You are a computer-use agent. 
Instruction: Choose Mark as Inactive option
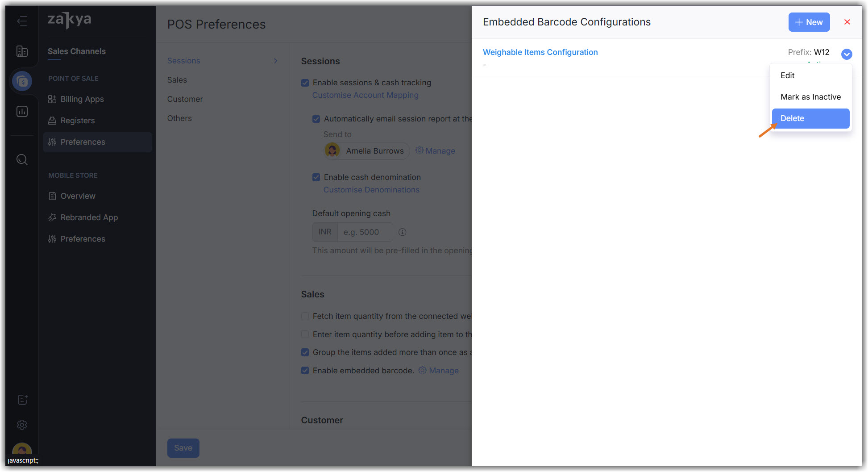tap(810, 97)
